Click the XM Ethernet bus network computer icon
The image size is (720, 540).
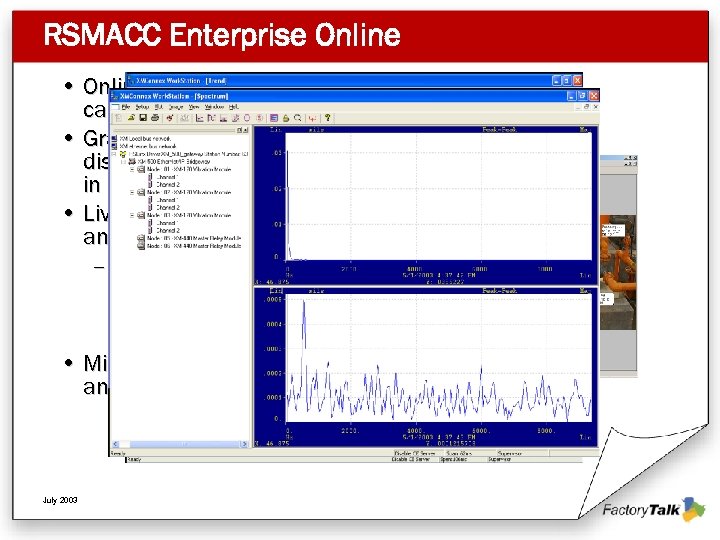(114, 146)
